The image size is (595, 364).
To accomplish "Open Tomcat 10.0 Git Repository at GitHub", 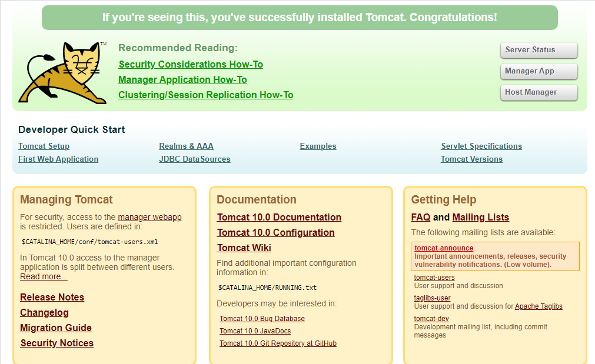I will 278,343.
